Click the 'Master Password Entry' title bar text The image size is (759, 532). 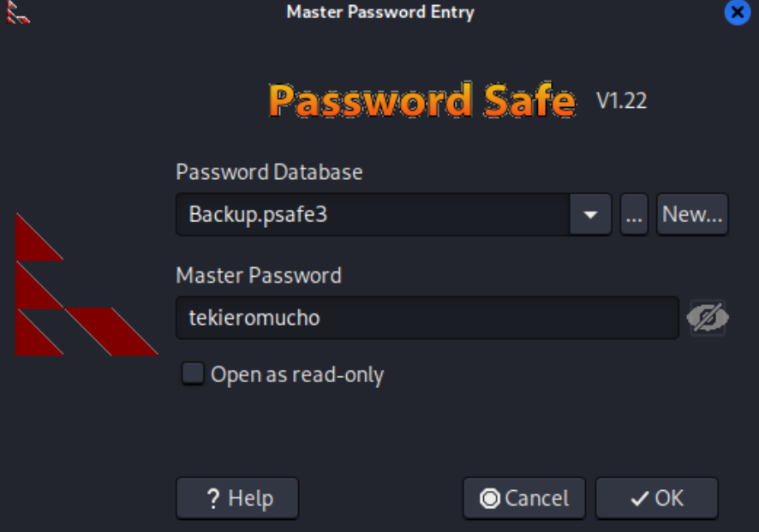(x=379, y=12)
